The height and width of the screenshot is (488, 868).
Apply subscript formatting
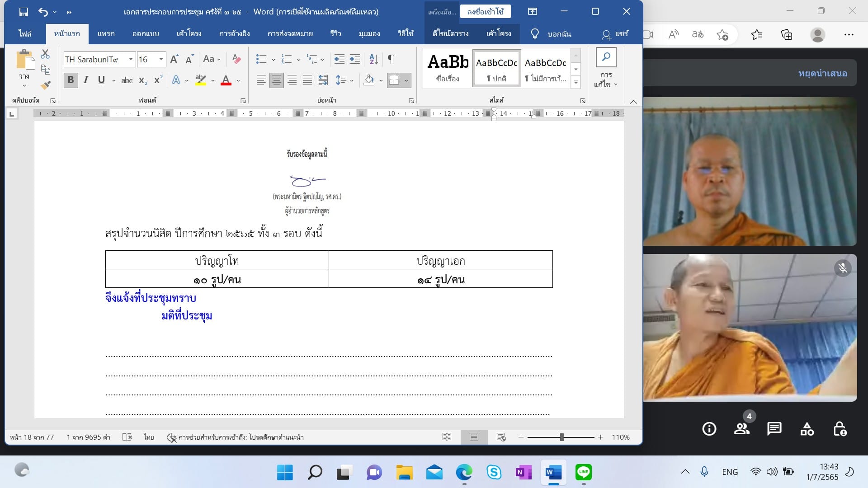click(x=143, y=80)
